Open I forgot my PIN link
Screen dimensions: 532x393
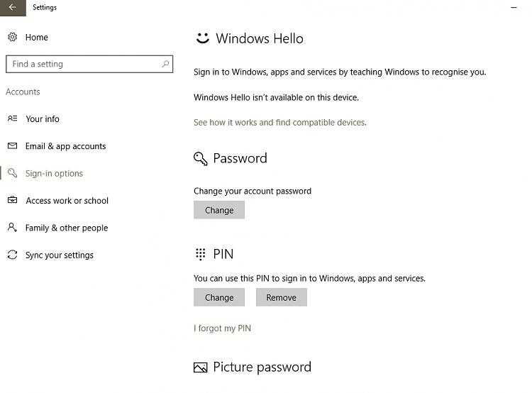click(222, 328)
